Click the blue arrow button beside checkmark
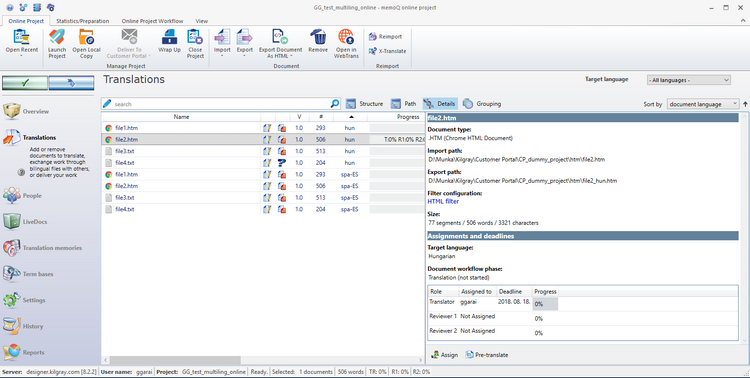 coord(71,83)
